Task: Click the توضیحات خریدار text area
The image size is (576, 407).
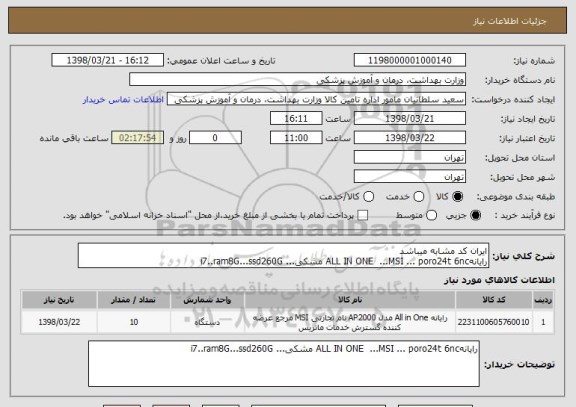Action: 284,364
